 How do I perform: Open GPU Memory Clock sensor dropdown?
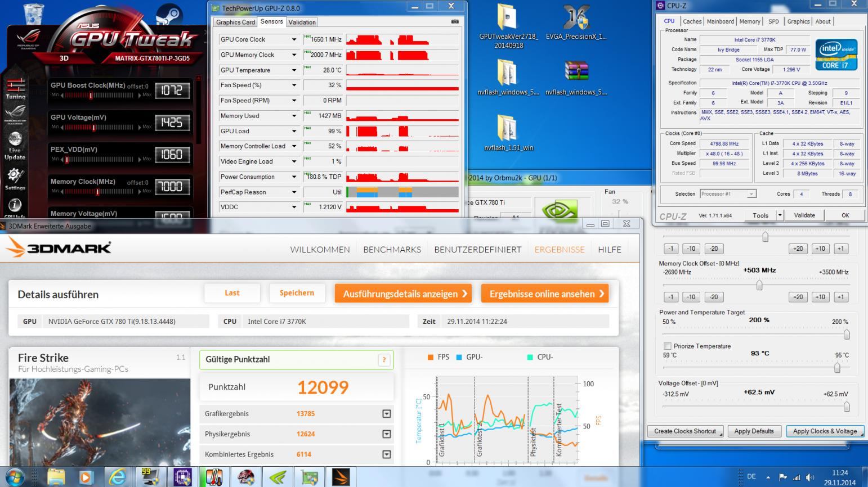click(x=294, y=55)
